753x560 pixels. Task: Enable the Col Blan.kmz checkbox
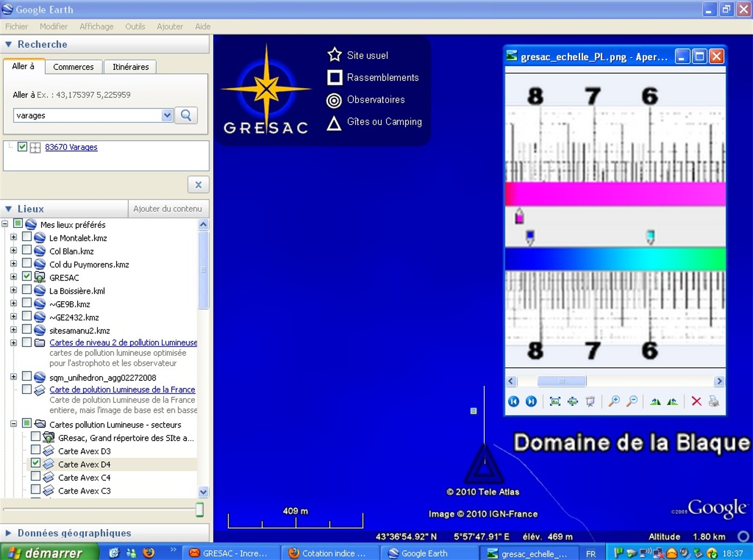pyautogui.click(x=27, y=250)
